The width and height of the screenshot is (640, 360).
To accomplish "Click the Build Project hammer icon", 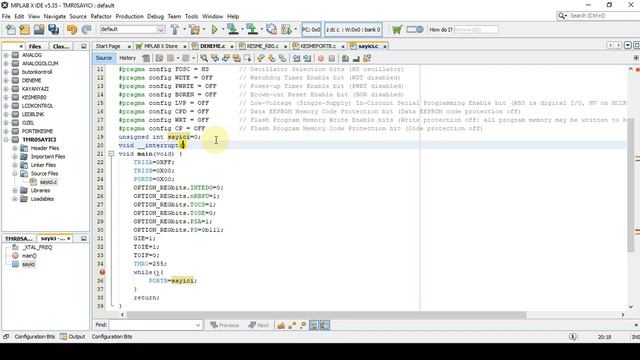I will coord(175,29).
